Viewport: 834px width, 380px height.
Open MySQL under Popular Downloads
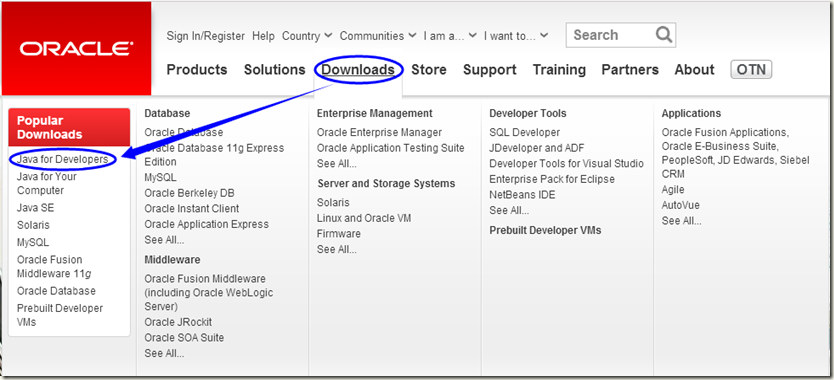point(33,242)
